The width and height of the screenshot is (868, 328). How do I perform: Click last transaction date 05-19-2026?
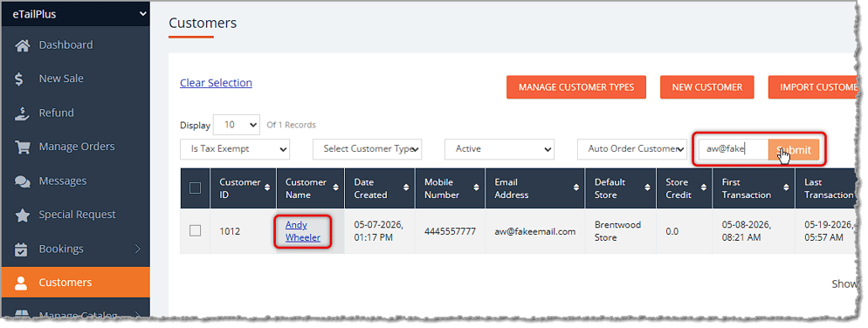830,231
